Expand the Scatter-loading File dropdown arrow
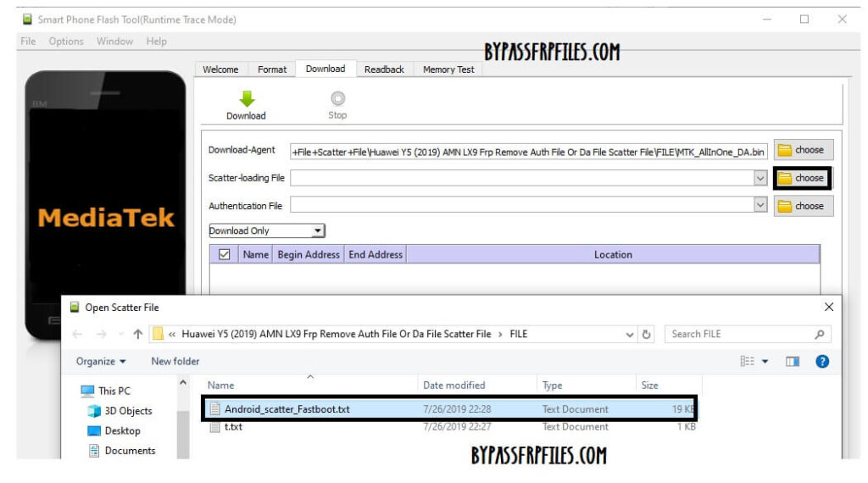This screenshot has width=868, height=483. pyautogui.click(x=759, y=178)
